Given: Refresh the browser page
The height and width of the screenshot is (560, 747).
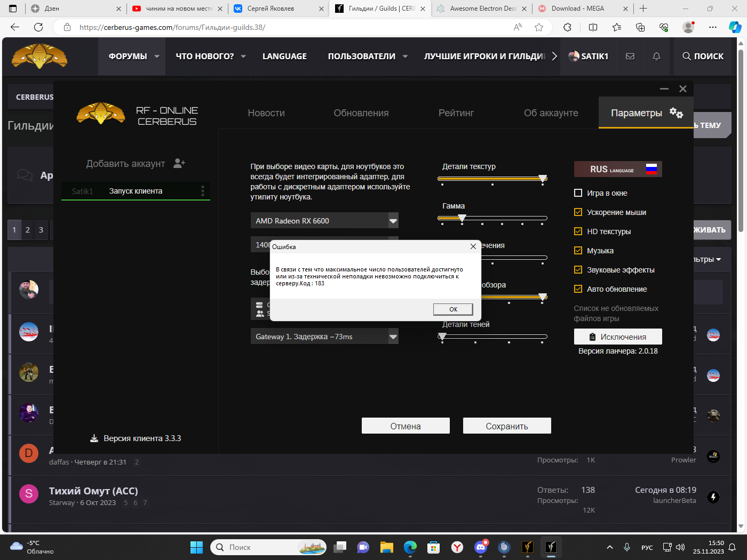Looking at the screenshot, I should coord(38,27).
